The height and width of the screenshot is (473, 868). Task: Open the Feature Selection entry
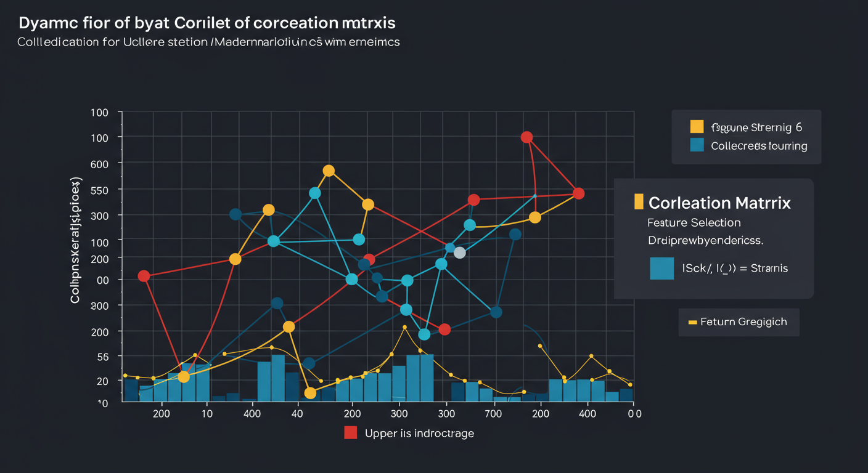pos(694,222)
